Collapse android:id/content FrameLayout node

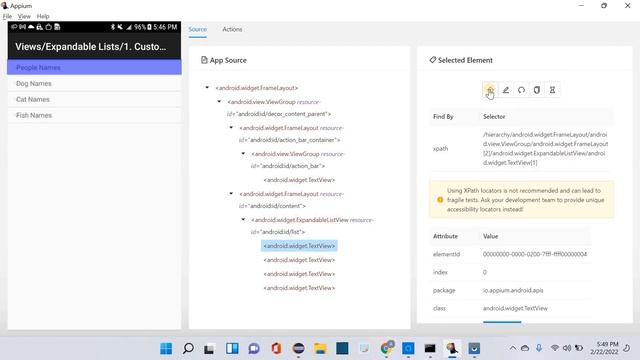click(231, 193)
